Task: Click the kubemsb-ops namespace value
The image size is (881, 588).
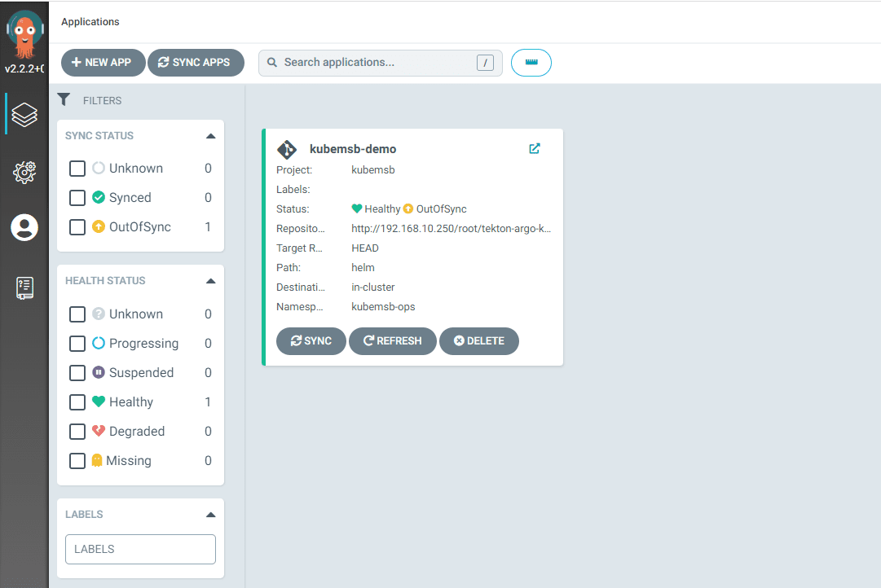Action: 383,307
